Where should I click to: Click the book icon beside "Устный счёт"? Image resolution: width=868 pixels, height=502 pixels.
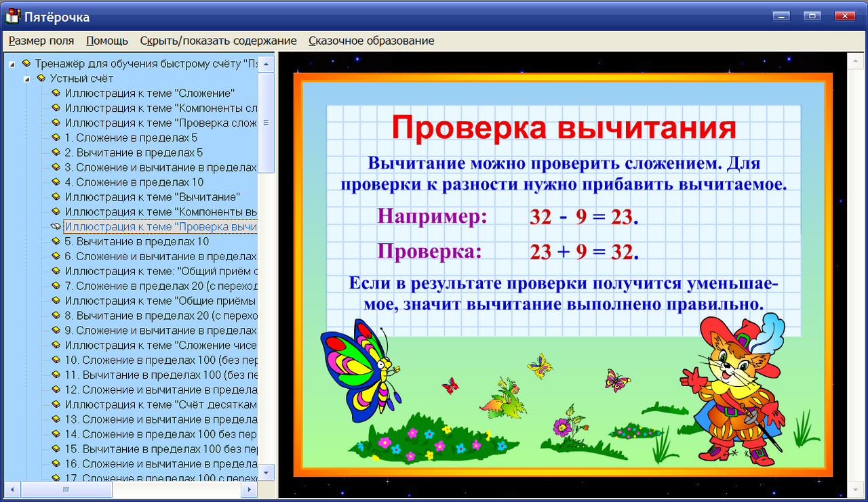coord(42,78)
